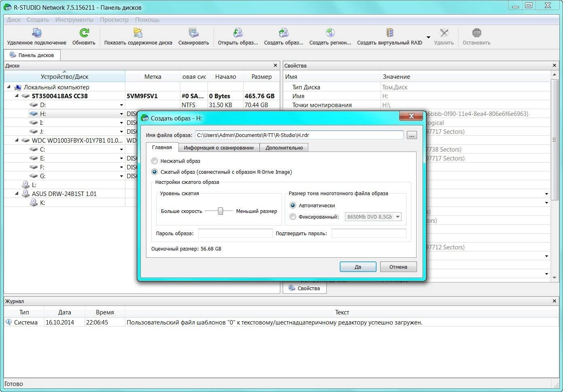The image size is (563, 392).
Task: Click the G: volume icon
Action: pyautogui.click(x=34, y=176)
